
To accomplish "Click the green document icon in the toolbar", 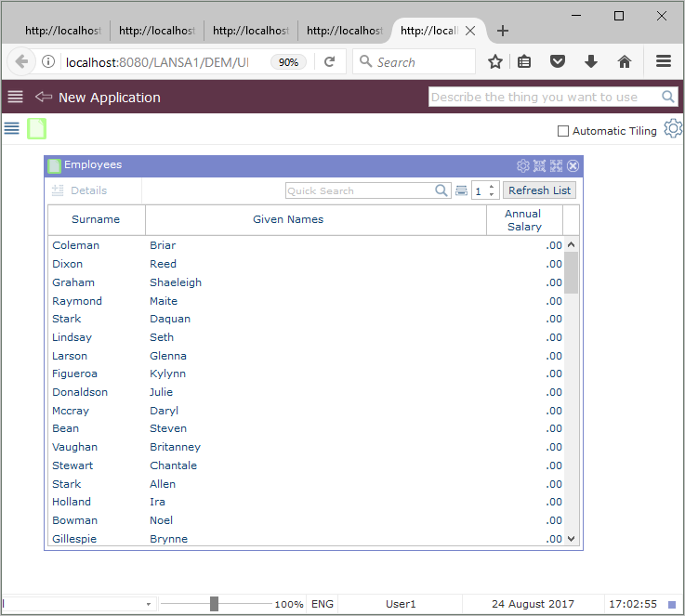I will tap(36, 129).
